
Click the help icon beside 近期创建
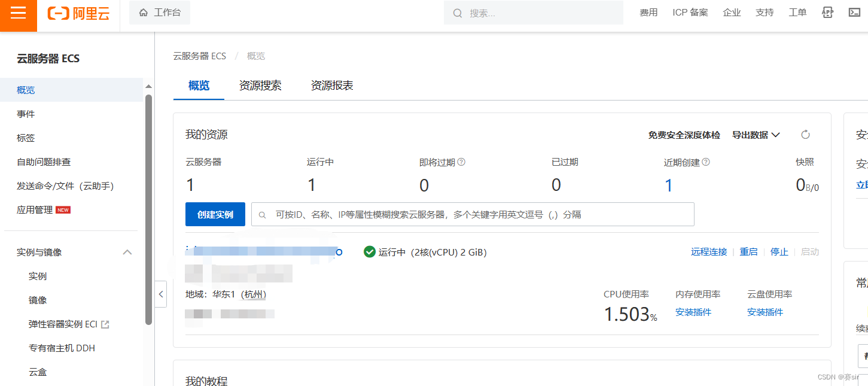click(x=706, y=162)
